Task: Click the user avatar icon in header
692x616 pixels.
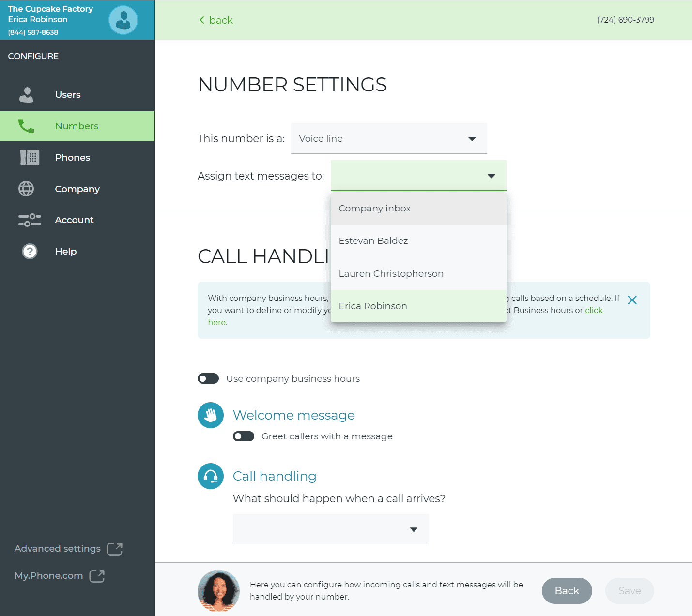Action: click(x=123, y=20)
